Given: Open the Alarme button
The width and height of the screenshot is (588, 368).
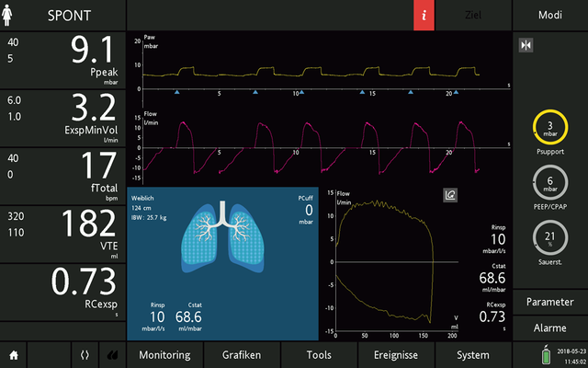Looking at the screenshot, I should click(550, 328).
